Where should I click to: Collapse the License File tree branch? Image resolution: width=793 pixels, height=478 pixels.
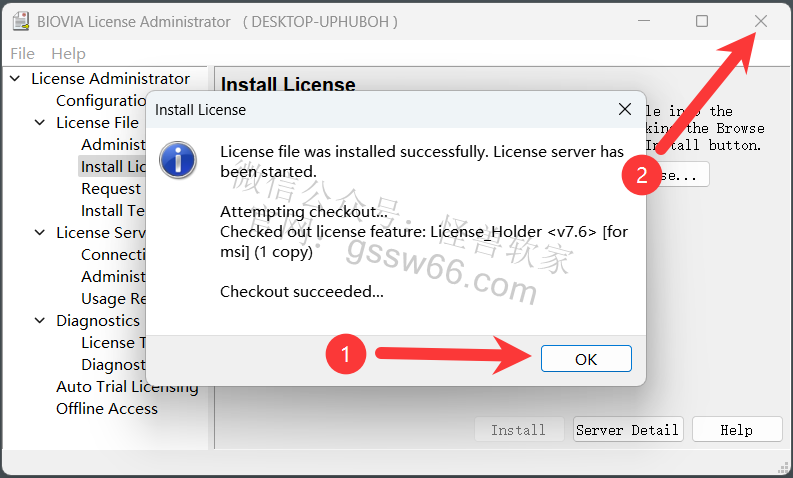[40, 123]
